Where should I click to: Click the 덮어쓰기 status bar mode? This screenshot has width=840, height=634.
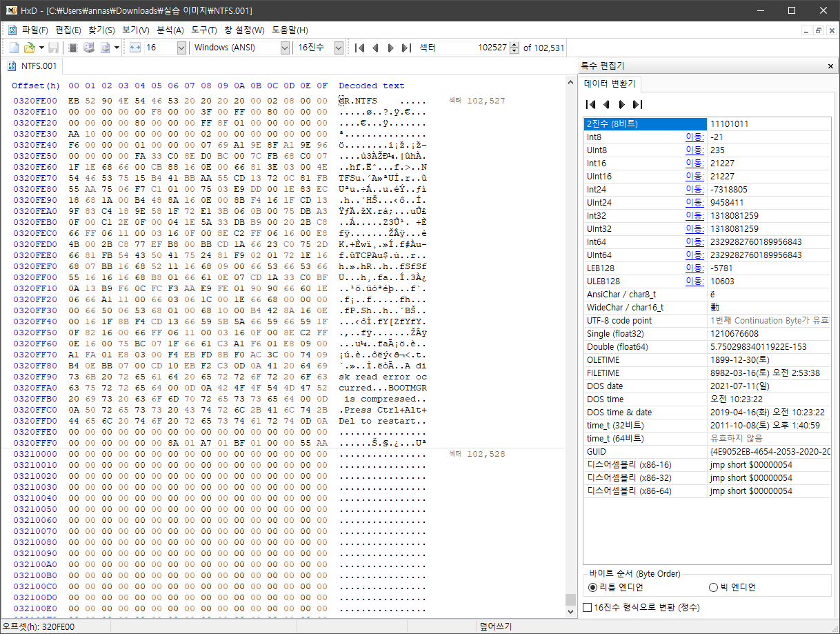495,626
